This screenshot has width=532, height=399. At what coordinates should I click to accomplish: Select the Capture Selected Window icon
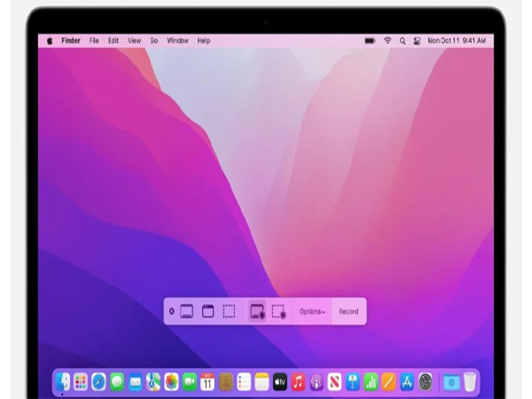[x=208, y=311]
